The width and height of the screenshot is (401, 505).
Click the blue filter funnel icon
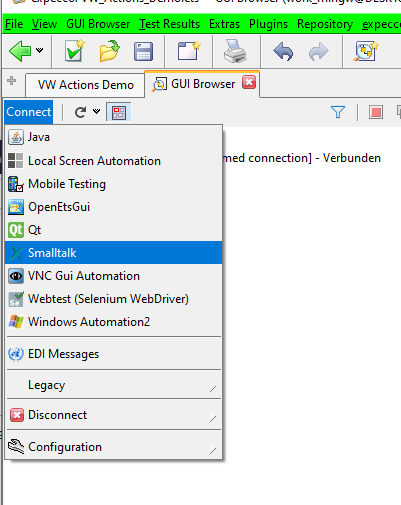pyautogui.click(x=338, y=112)
